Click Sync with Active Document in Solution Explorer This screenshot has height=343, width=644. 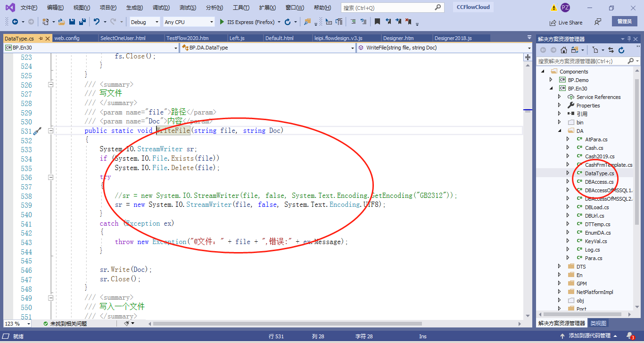611,50
